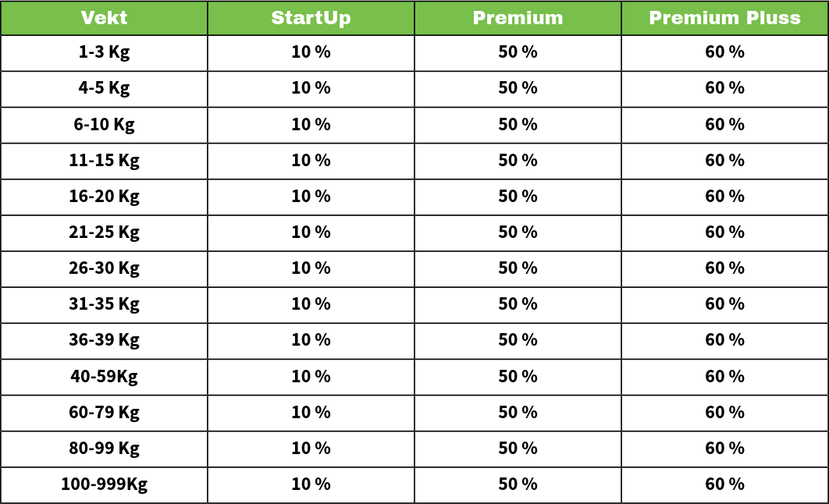
Task: Click the 100-999Kg weight cell
Action: coord(104,484)
